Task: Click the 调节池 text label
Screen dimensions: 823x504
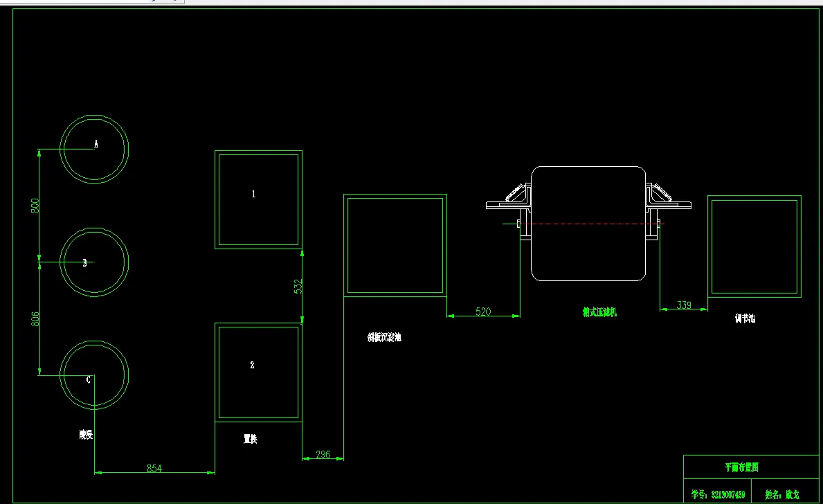Action: [x=745, y=318]
